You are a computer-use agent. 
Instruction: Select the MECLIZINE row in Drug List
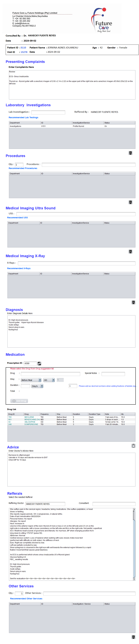29,417
